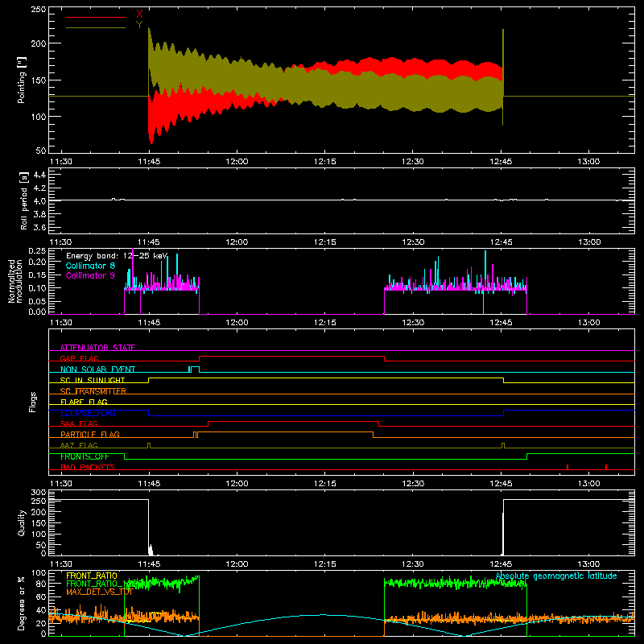The width and height of the screenshot is (644, 644).
Task: Click the GAP_FLAG label
Action: [79, 358]
